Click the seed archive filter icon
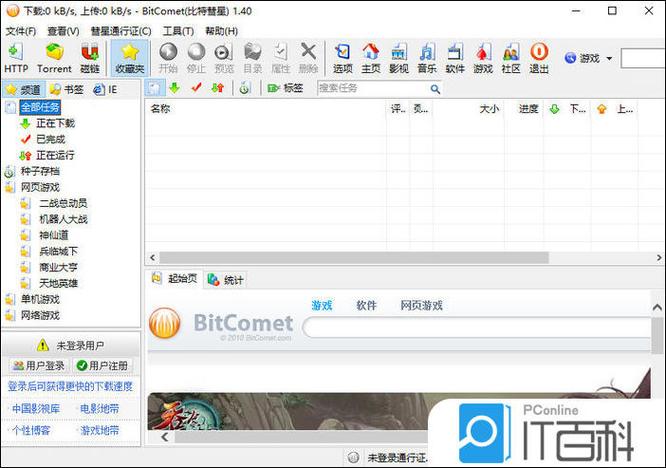 (x=244, y=88)
